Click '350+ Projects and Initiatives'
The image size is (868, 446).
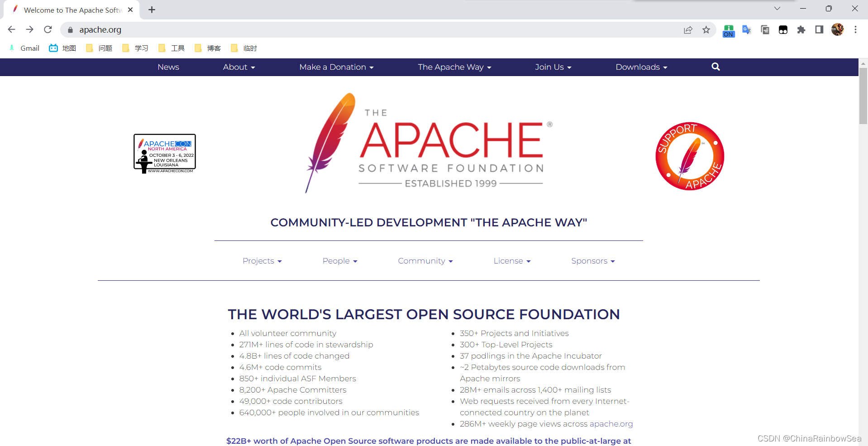coord(514,333)
